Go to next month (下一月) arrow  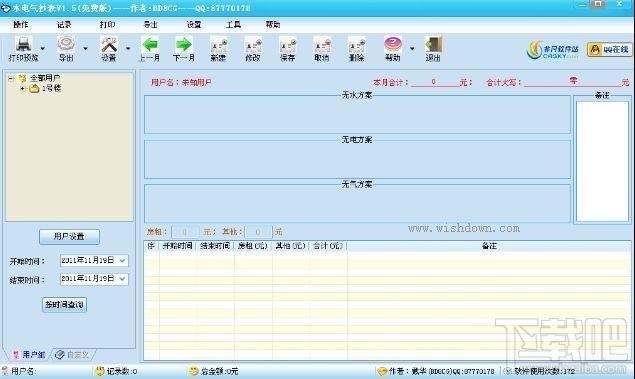point(184,49)
